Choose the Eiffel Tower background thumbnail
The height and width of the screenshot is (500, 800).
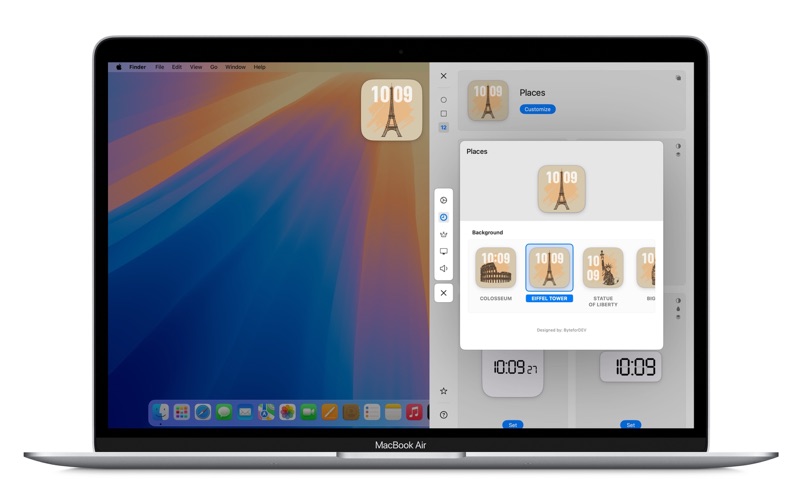[x=549, y=268]
